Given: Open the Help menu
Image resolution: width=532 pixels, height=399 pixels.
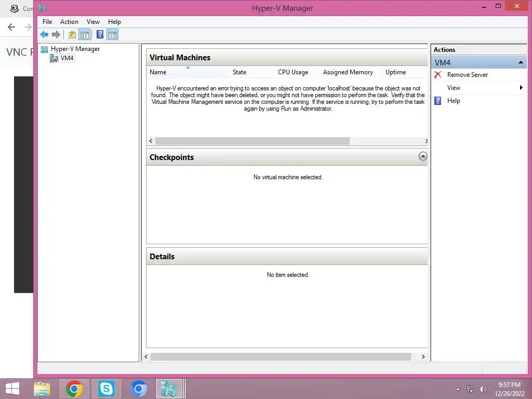Looking at the screenshot, I should pos(114,22).
